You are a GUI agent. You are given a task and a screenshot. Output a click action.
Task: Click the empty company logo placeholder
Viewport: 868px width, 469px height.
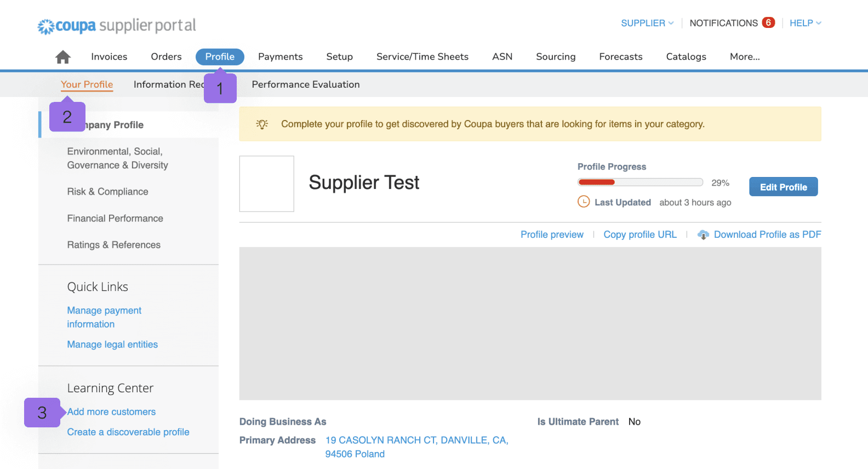click(266, 184)
